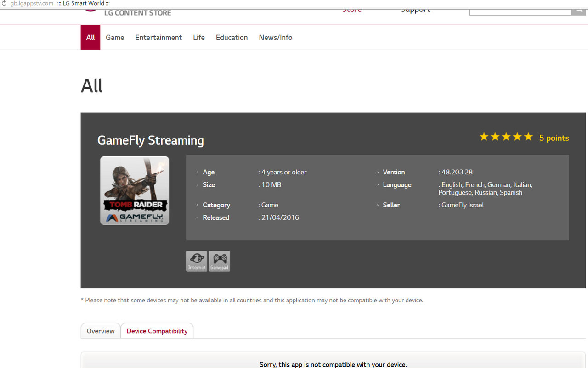The height and width of the screenshot is (368, 588).
Task: Open the News/Info category
Action: click(276, 38)
